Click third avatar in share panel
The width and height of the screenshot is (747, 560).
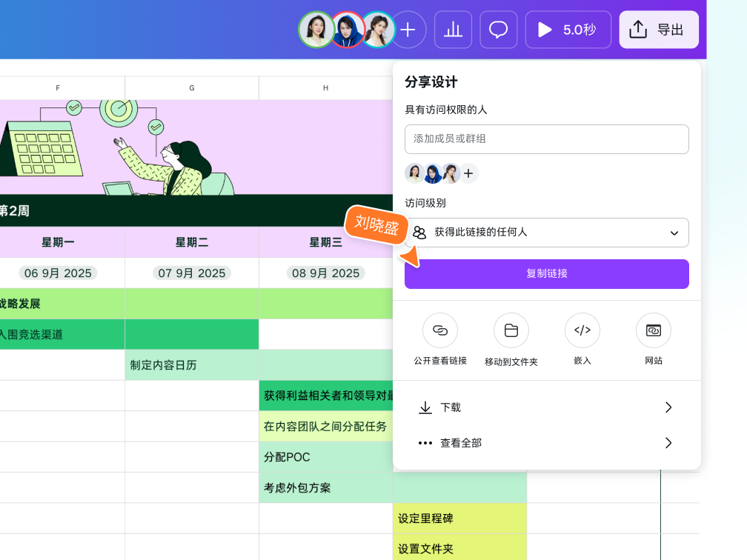coord(451,173)
